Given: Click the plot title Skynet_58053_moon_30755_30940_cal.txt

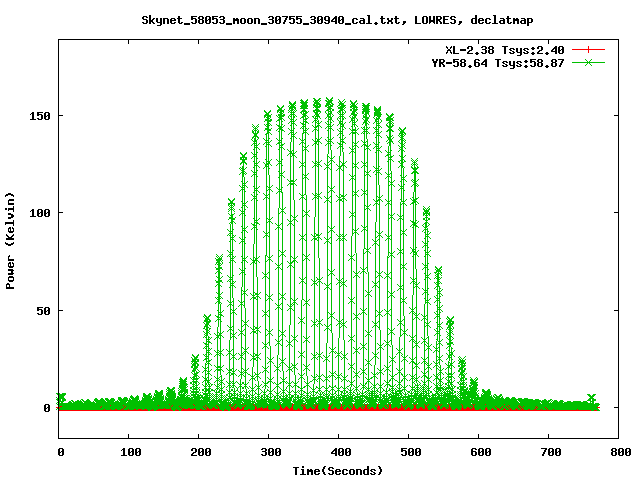Looking at the screenshot, I should tap(271, 20).
